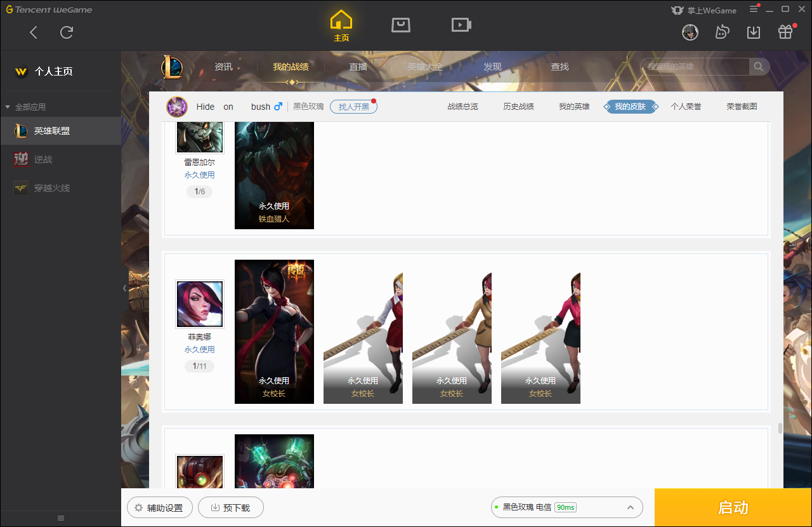The image size is (812, 527).
Task: Click the search magnifier icon
Action: (758, 67)
